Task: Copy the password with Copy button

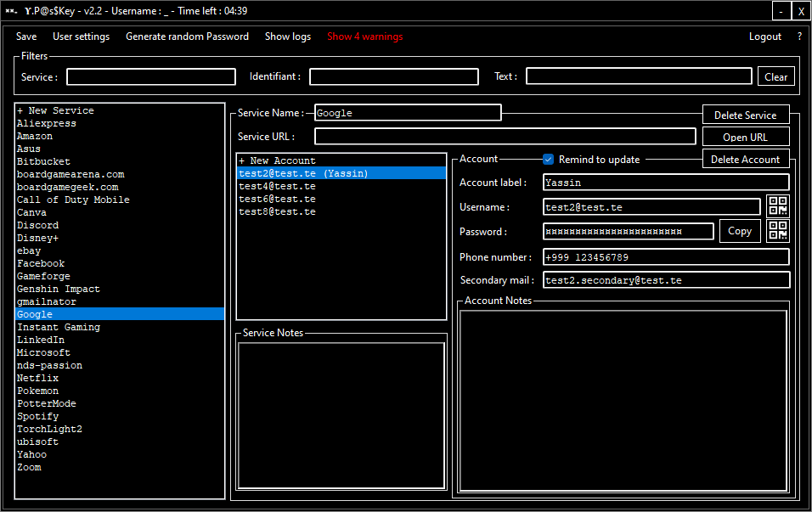Action: [x=739, y=231]
